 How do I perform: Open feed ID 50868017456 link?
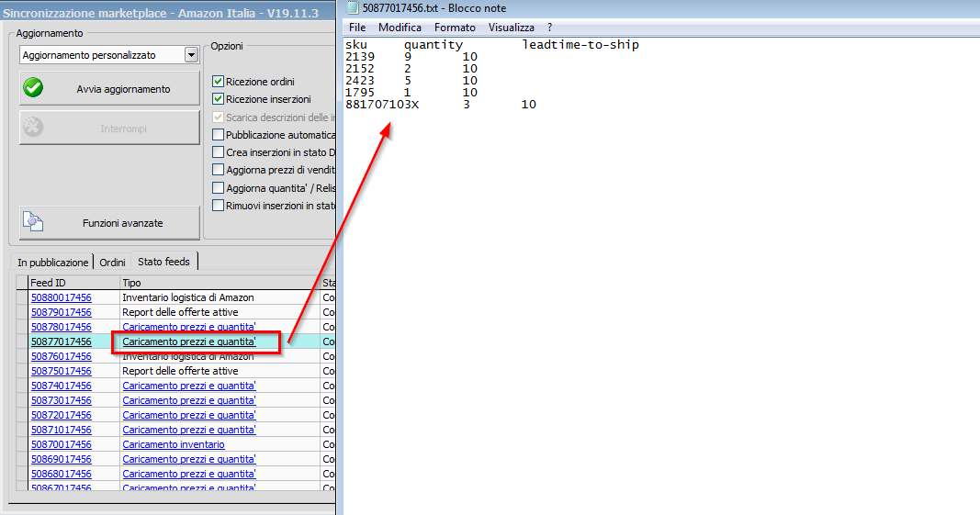(62, 474)
